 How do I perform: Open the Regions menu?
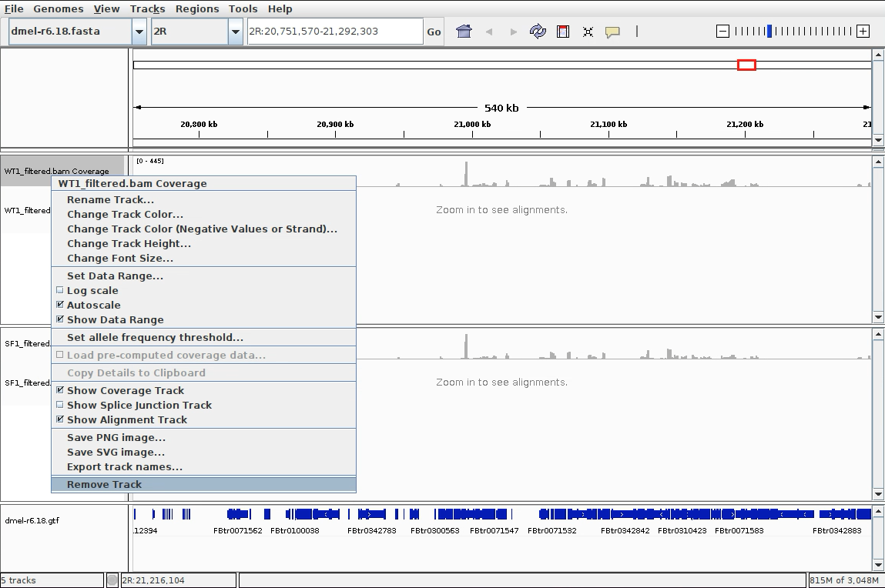coord(196,8)
